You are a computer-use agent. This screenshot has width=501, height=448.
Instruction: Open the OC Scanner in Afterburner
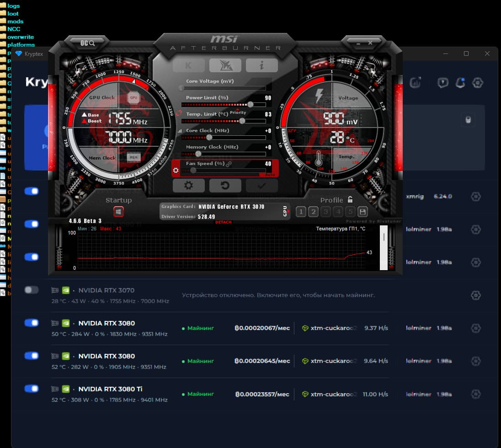(87, 43)
